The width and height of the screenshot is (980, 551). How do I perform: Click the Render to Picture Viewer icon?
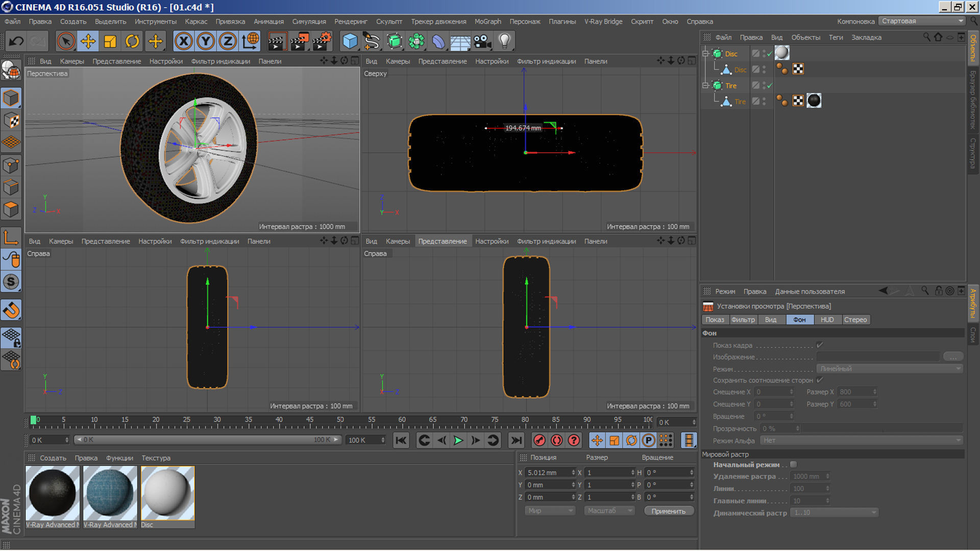300,41
